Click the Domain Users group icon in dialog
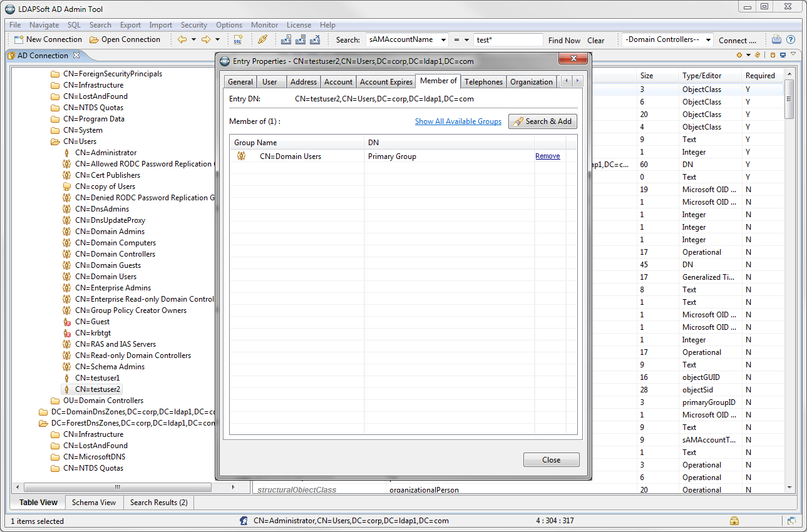Viewport: 807px width, 532px height. click(241, 156)
